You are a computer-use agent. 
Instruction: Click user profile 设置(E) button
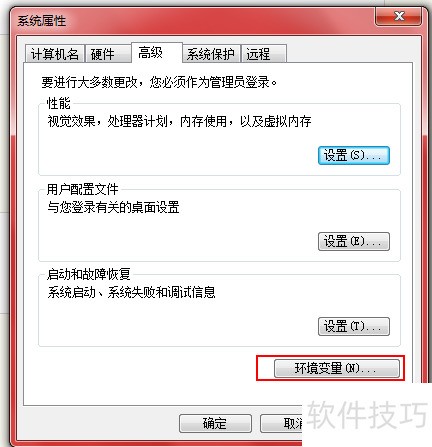pos(354,241)
